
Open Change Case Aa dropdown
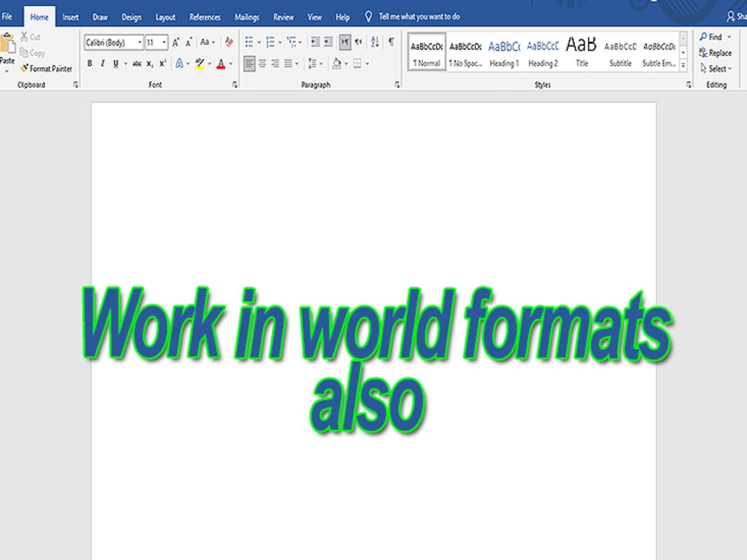point(208,42)
